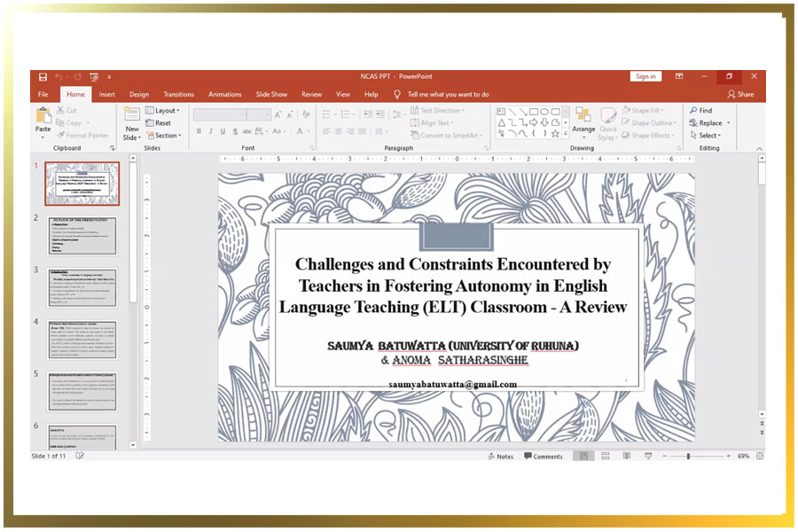The image size is (798, 532).
Task: Click the Paste clipboard icon
Action: click(x=43, y=116)
